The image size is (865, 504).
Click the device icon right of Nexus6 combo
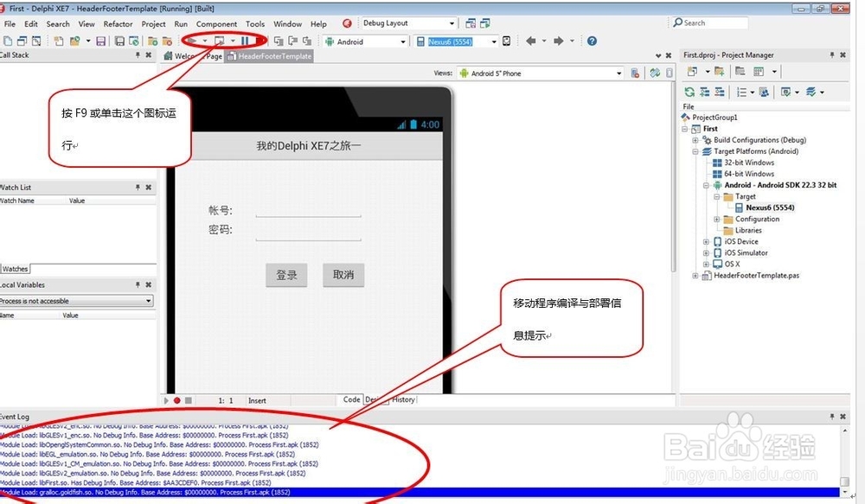pos(506,41)
